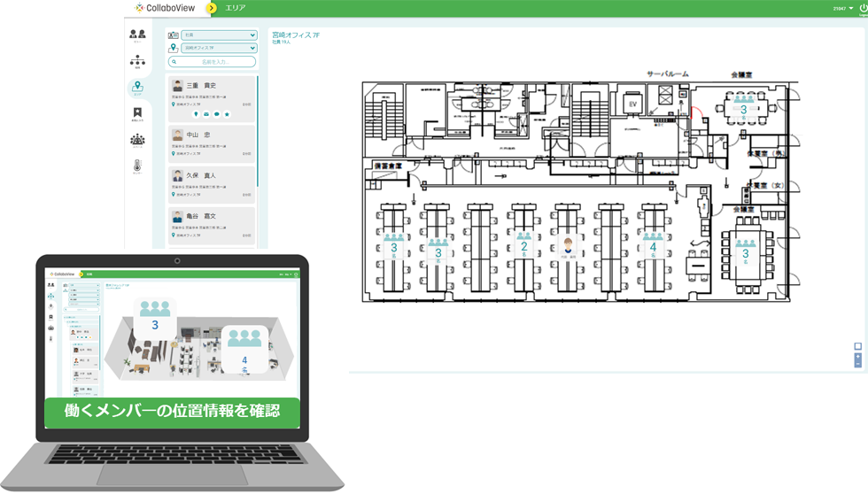Click the name search input field
The width and height of the screenshot is (868, 494).
coord(212,62)
